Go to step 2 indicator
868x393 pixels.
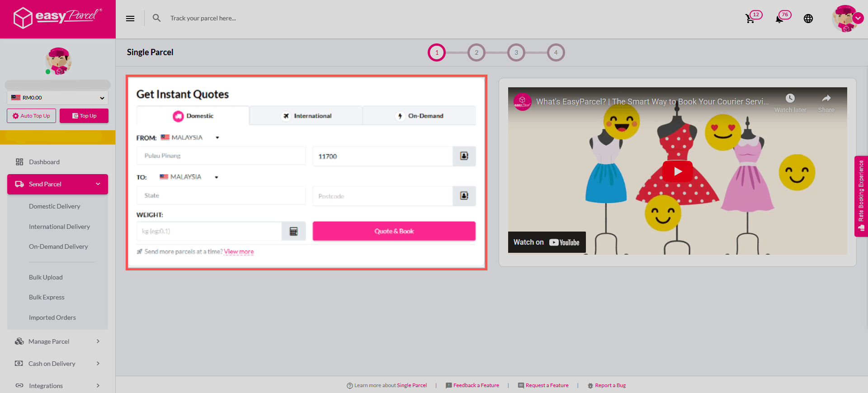tap(476, 52)
